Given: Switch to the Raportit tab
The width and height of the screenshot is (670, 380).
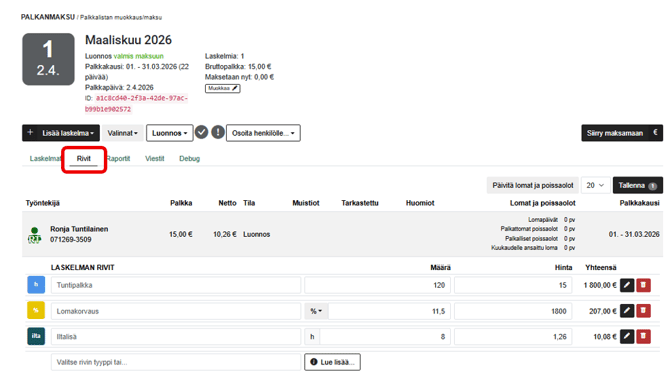Looking at the screenshot, I should click(118, 159).
